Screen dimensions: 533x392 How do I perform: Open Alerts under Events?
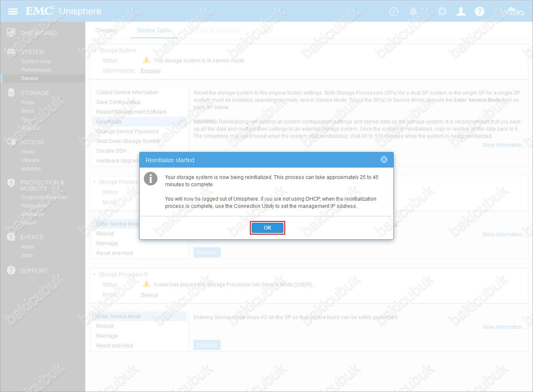coord(28,247)
